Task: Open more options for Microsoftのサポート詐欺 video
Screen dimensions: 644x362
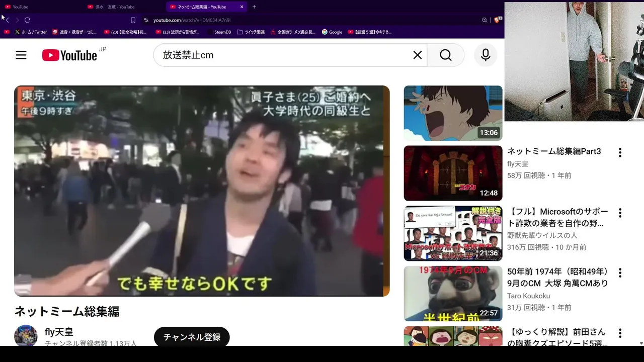Action: pyautogui.click(x=620, y=213)
